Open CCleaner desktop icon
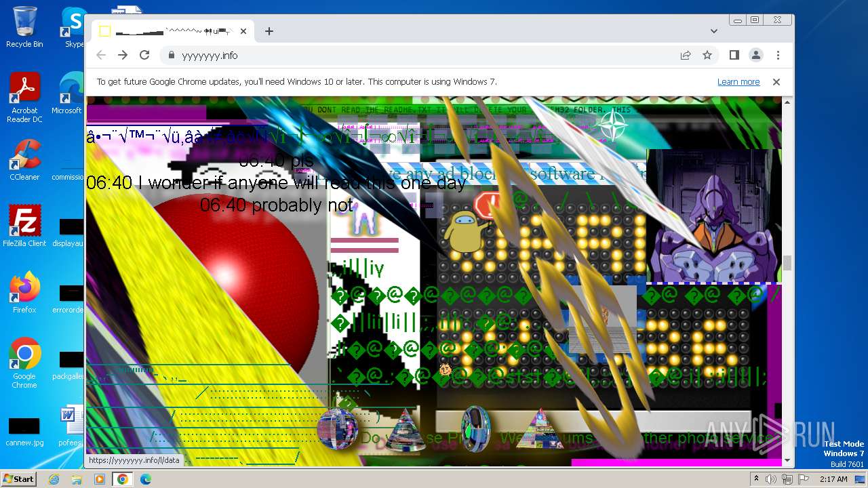The image size is (868, 488). pyautogui.click(x=24, y=159)
